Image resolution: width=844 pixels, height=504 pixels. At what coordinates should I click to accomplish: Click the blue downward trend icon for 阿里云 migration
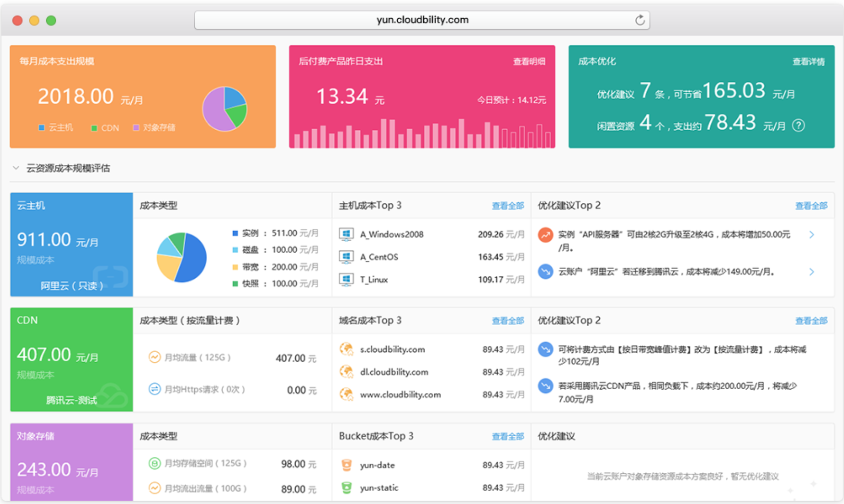coord(545,272)
